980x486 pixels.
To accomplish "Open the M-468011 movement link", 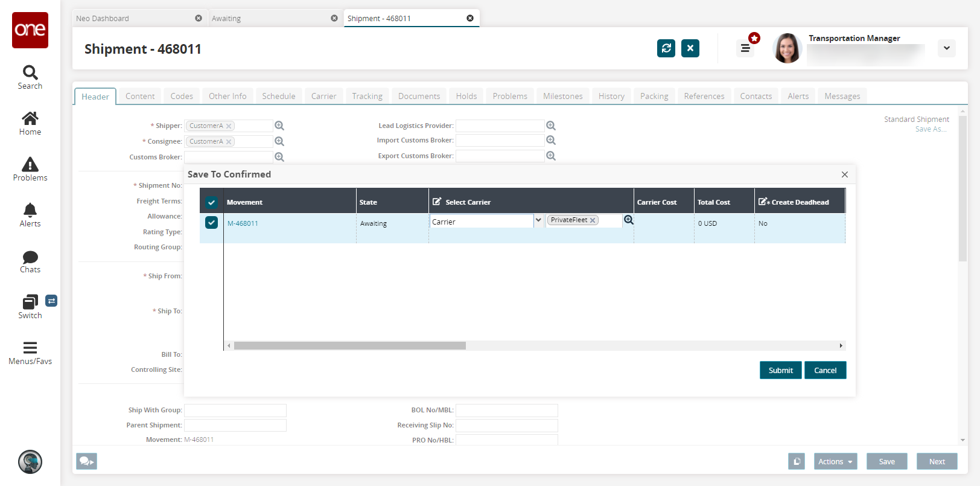I will pyautogui.click(x=243, y=223).
